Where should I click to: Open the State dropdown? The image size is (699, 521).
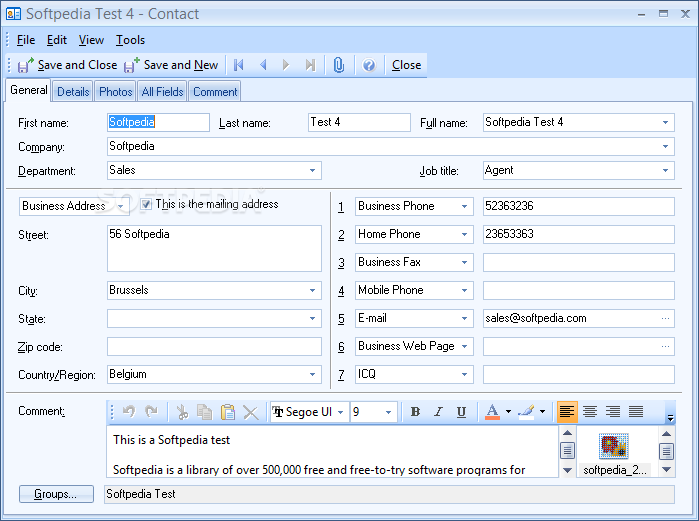click(312, 319)
